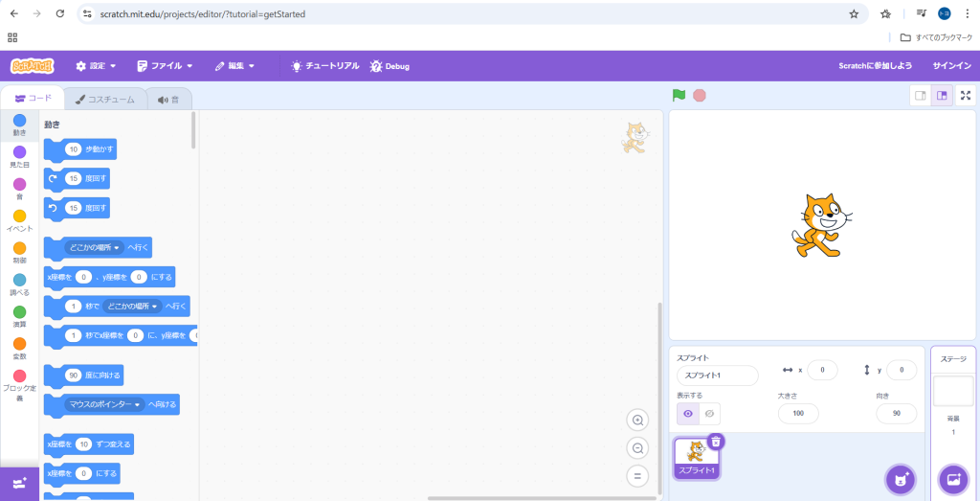The height and width of the screenshot is (501, 980).
Task: Click the green flag to run project
Action: (x=679, y=96)
